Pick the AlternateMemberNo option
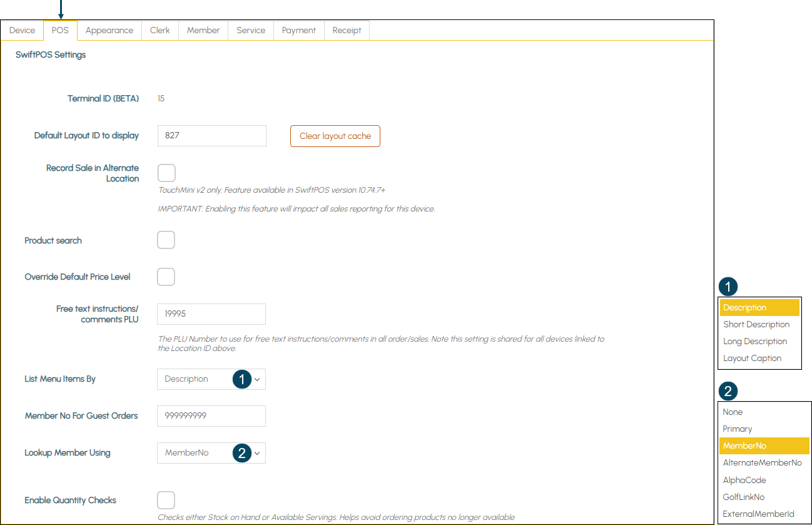 tap(764, 463)
